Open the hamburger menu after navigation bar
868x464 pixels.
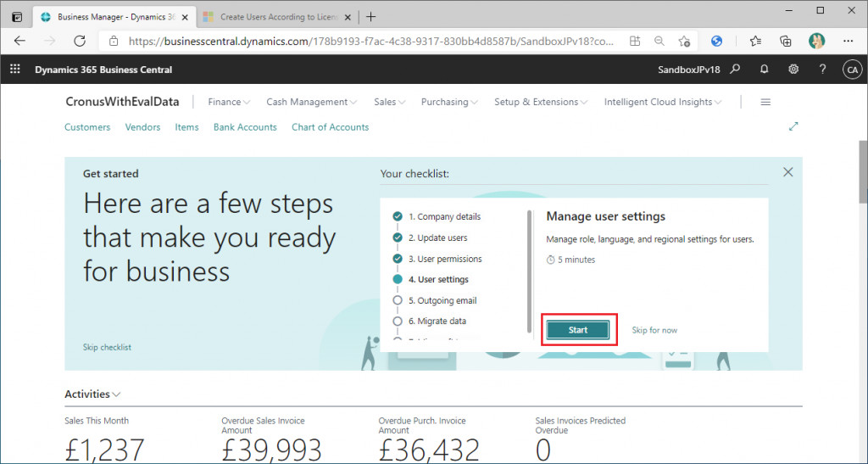click(765, 103)
